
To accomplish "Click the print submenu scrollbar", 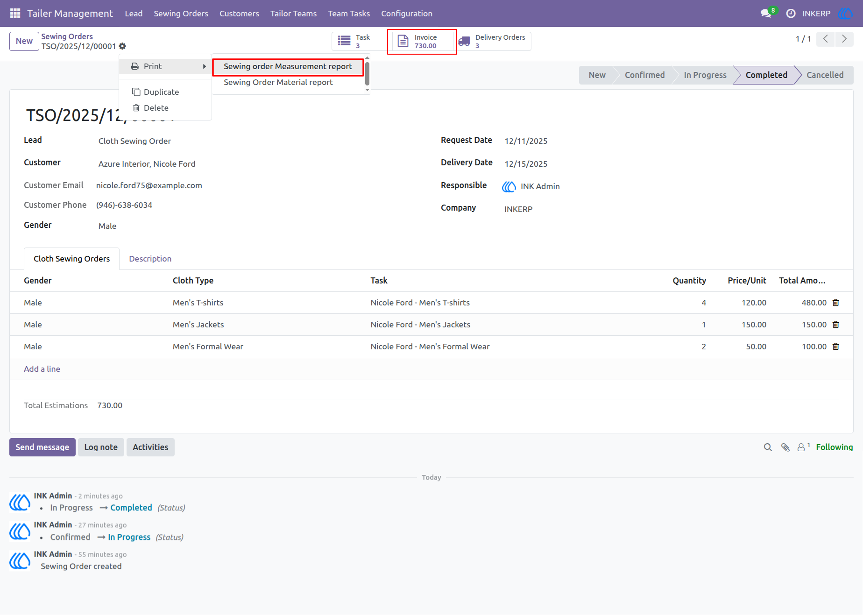I will pyautogui.click(x=367, y=74).
